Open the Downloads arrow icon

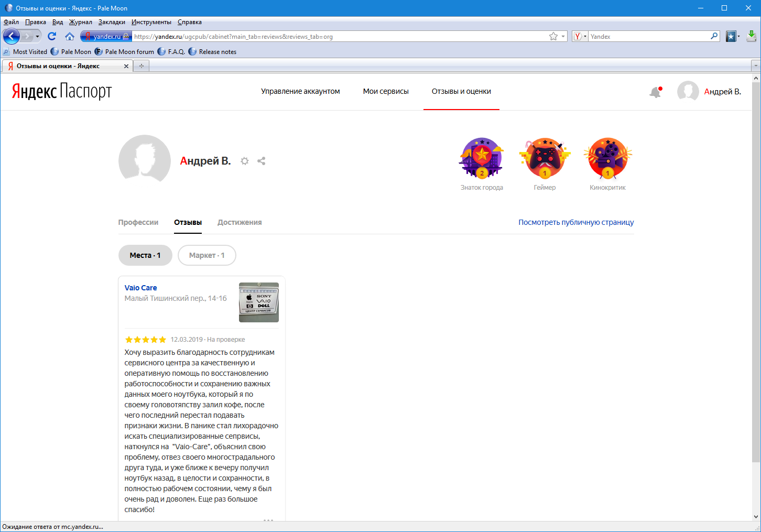[x=751, y=36]
